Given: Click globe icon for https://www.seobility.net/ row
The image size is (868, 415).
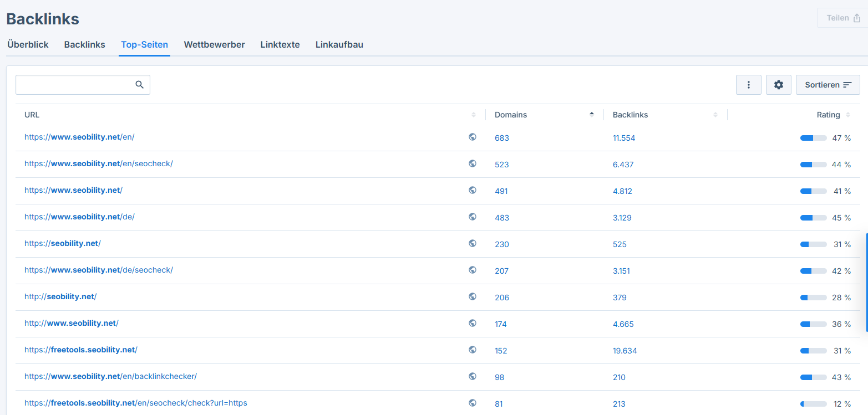Looking at the screenshot, I should pos(473,190).
